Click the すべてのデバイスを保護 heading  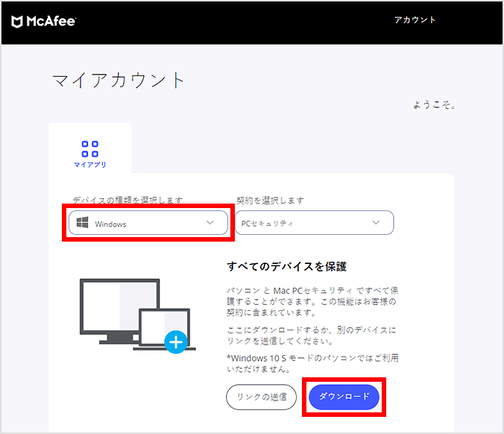(287, 266)
